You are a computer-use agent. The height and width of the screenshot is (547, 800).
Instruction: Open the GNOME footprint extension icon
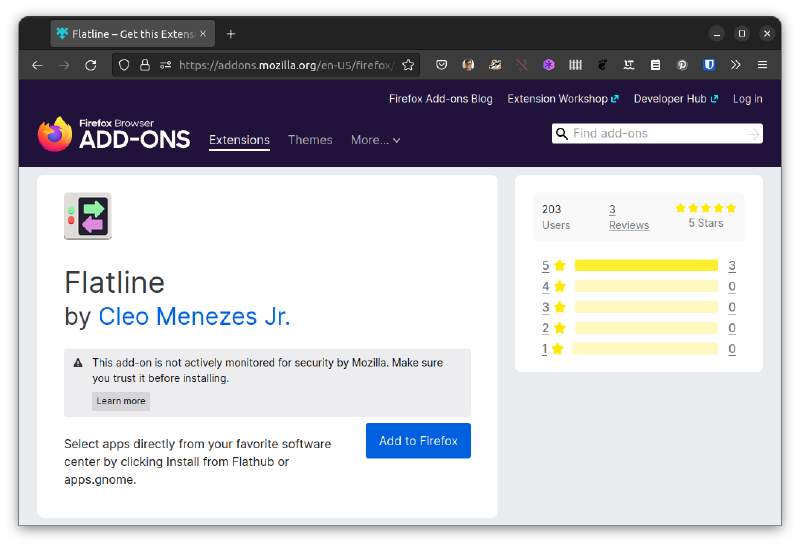(602, 65)
